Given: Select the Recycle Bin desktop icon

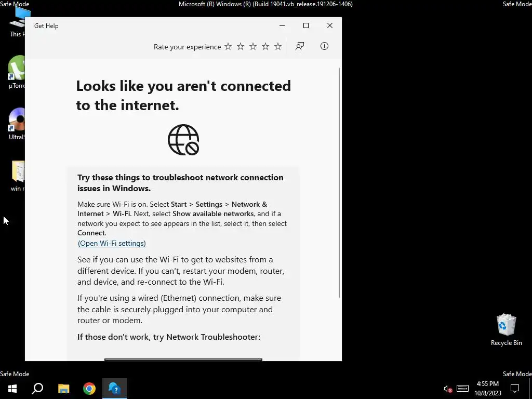Looking at the screenshot, I should 506,329.
